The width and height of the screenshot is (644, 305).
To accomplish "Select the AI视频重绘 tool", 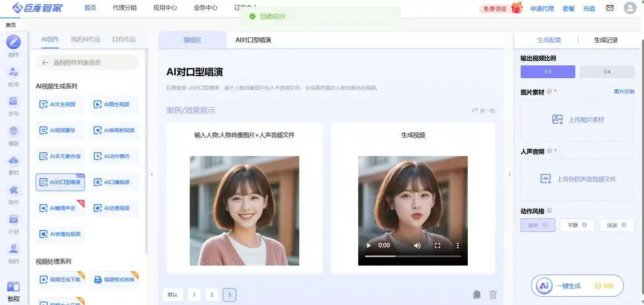I will [60, 130].
